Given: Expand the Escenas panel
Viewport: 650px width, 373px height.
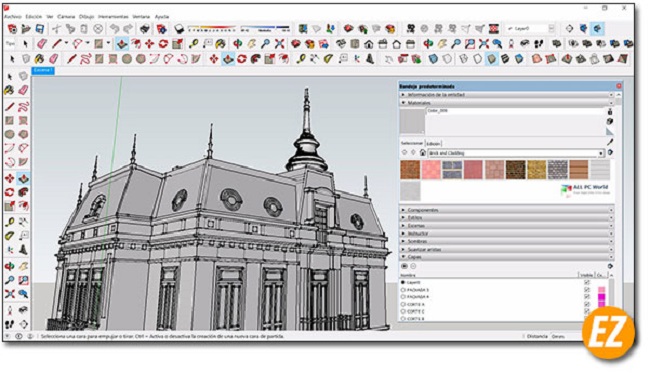Looking at the screenshot, I should click(507, 225).
